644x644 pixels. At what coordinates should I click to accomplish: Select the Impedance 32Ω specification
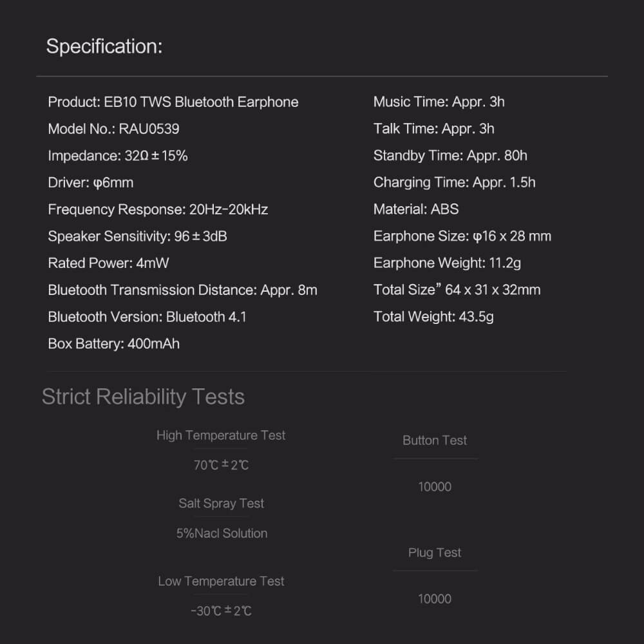tap(117, 156)
